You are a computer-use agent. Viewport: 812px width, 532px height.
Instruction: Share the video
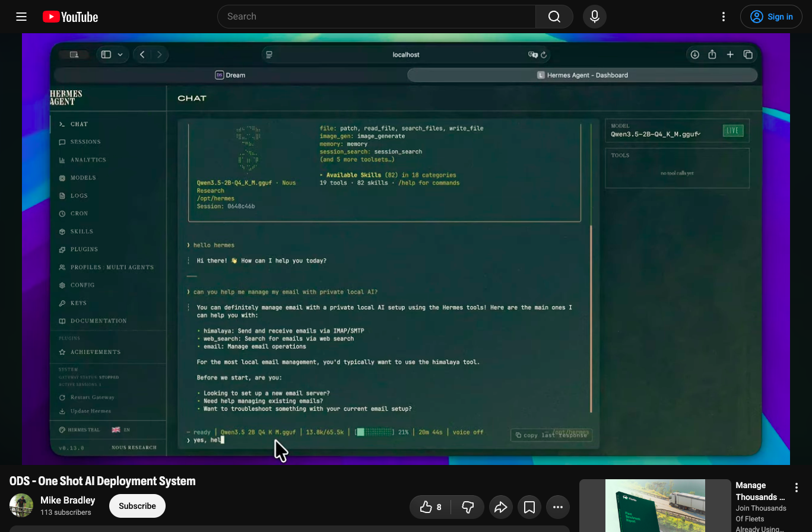pyautogui.click(x=500, y=507)
